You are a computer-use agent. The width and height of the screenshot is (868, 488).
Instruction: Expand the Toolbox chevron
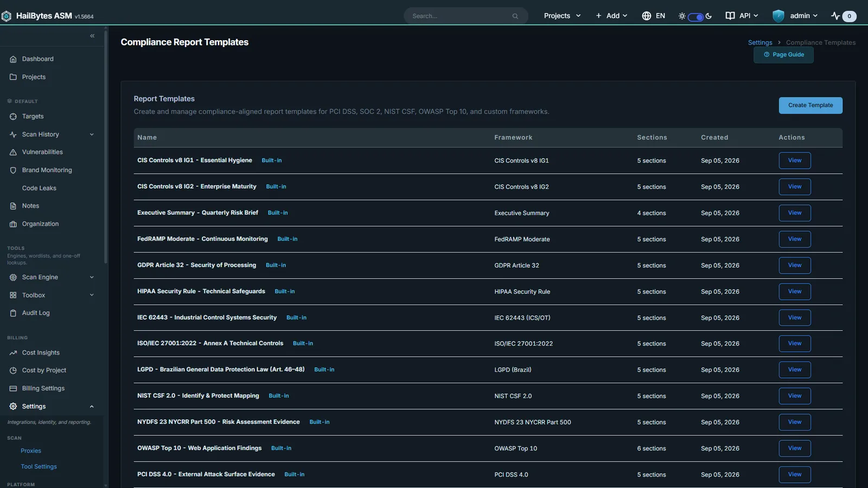[92, 295]
